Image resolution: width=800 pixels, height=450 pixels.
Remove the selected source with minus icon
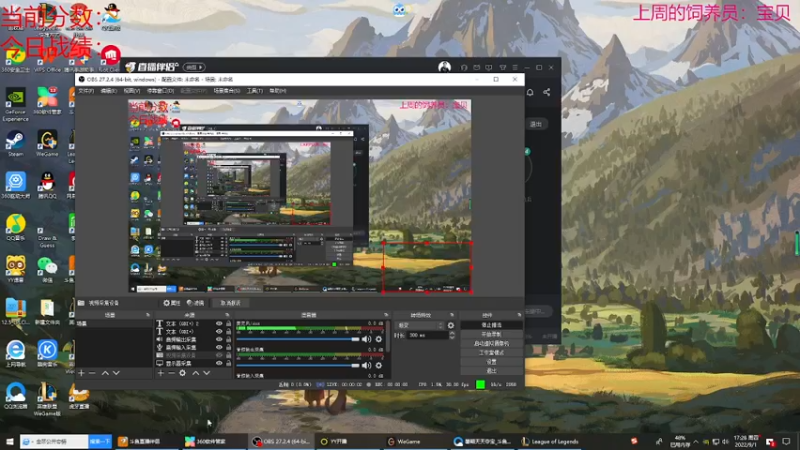[171, 373]
